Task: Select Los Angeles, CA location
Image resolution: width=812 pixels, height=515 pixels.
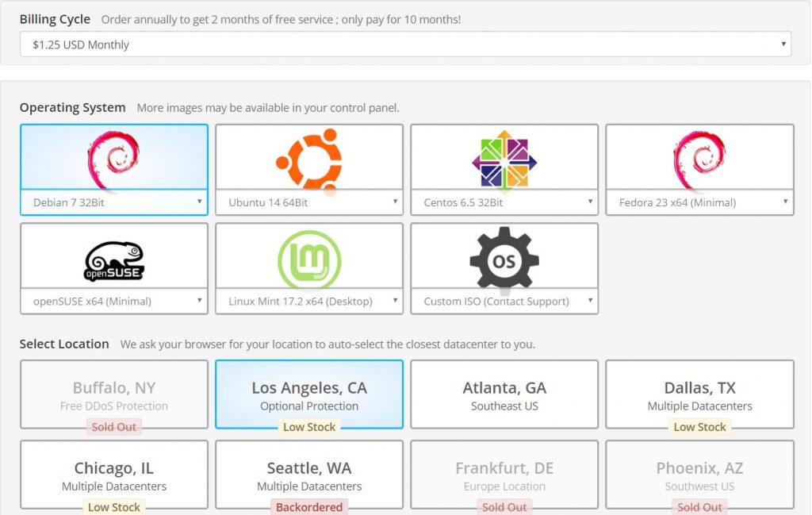Action: pos(309,395)
